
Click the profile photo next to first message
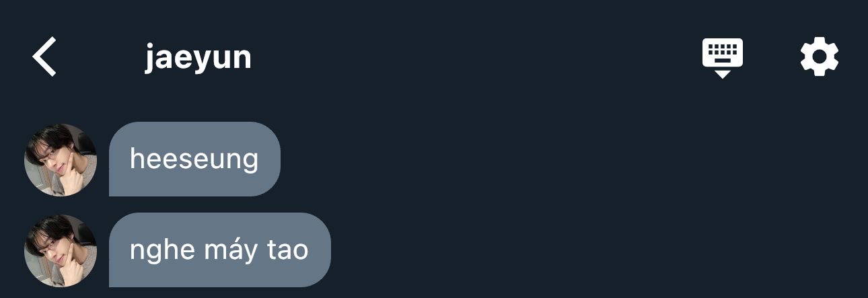(61, 159)
